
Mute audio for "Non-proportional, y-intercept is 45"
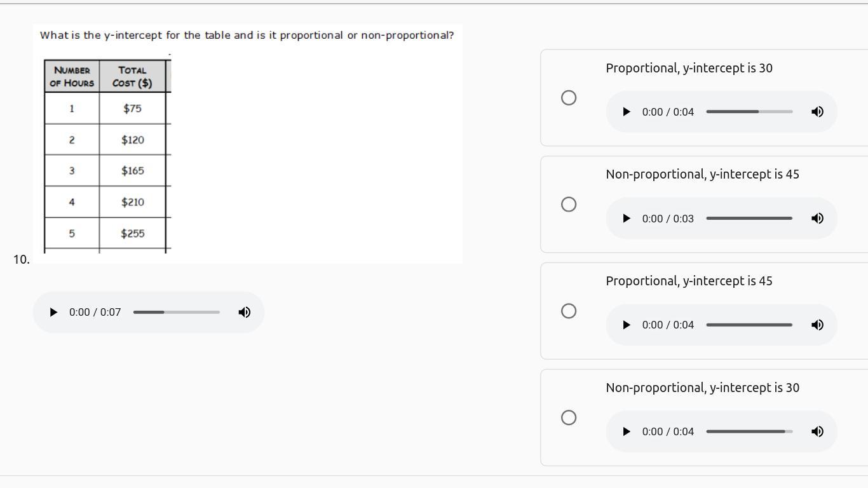coord(818,219)
